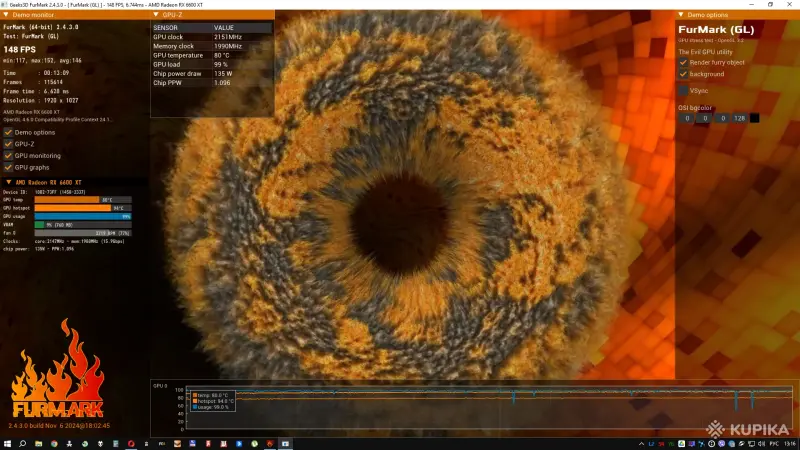Toggle the GPU monitoring checkbox

(x=8, y=156)
